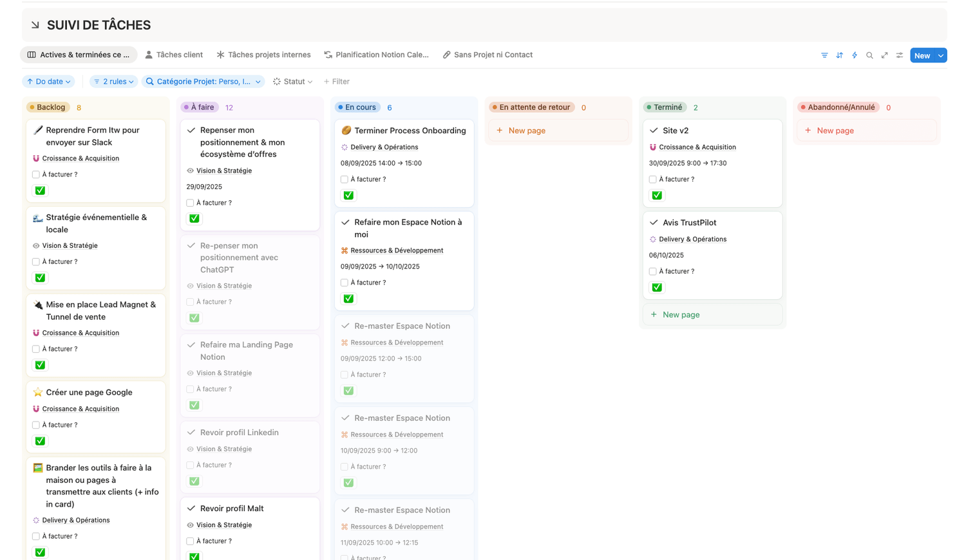Screen dimensions: 966x560
Task: Open the filter icon in the toolbar
Action: click(824, 55)
